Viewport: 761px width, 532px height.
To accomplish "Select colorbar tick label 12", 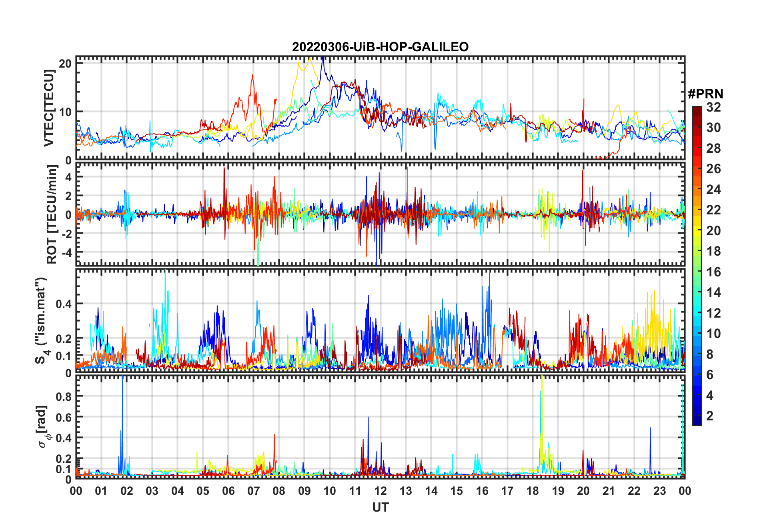I will (713, 313).
